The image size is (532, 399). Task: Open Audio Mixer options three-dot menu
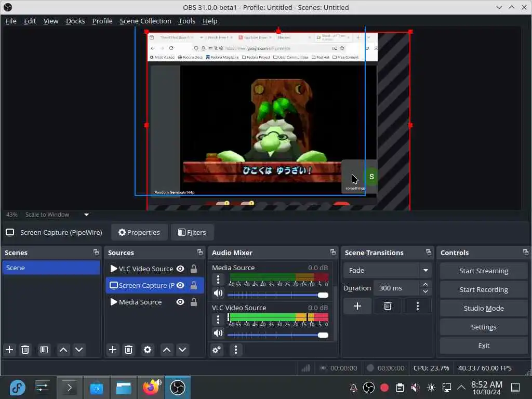tap(236, 350)
